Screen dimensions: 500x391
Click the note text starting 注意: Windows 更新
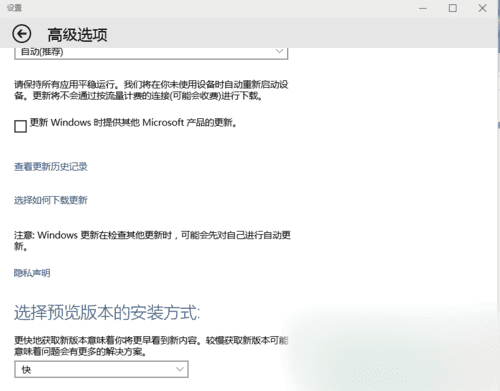152,241
